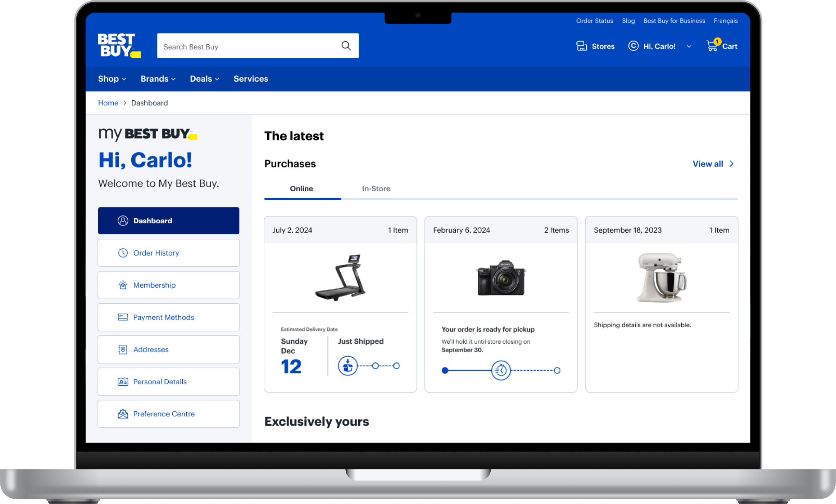The height and width of the screenshot is (504, 836).
Task: Click the Just Shipped package icon
Action: point(347,366)
